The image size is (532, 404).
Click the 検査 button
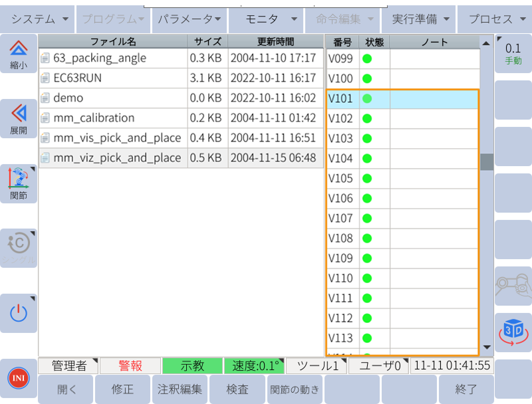pyautogui.click(x=237, y=389)
